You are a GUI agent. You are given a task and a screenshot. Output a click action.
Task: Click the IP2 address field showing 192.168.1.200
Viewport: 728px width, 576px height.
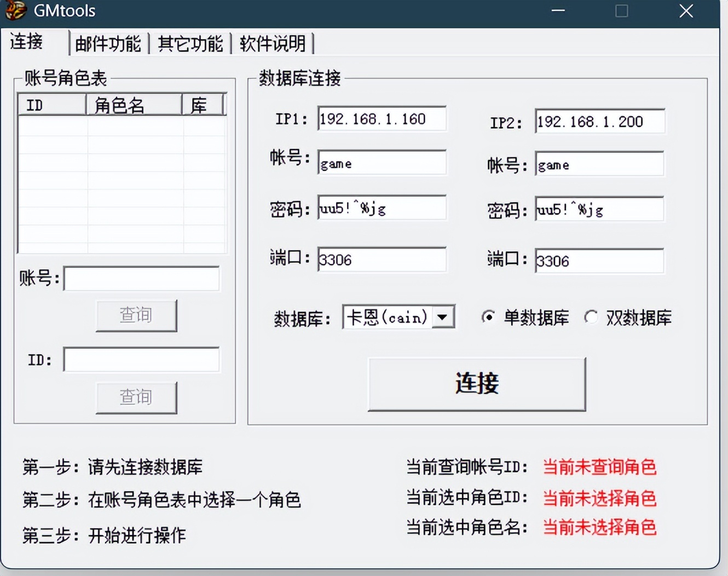tap(599, 122)
